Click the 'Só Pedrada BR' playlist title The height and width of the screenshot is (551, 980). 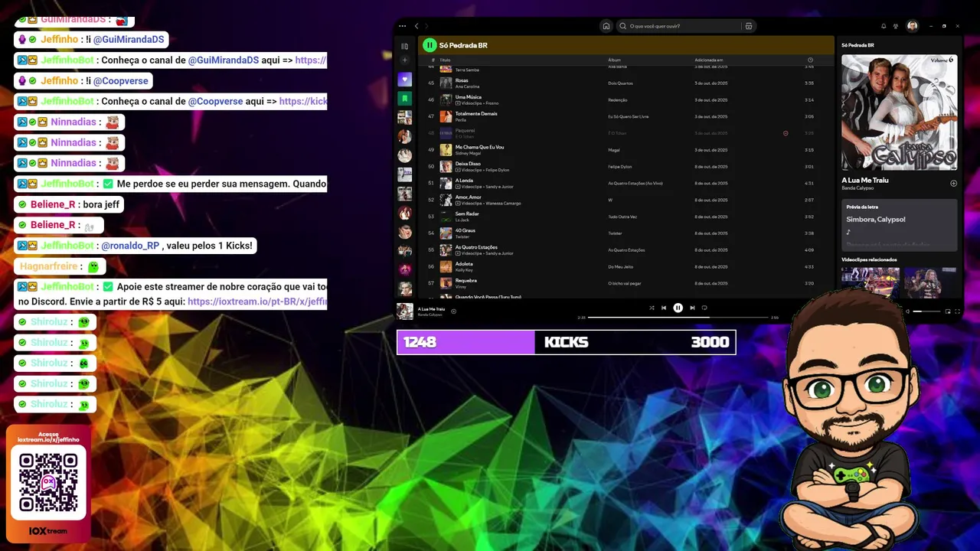463,45
